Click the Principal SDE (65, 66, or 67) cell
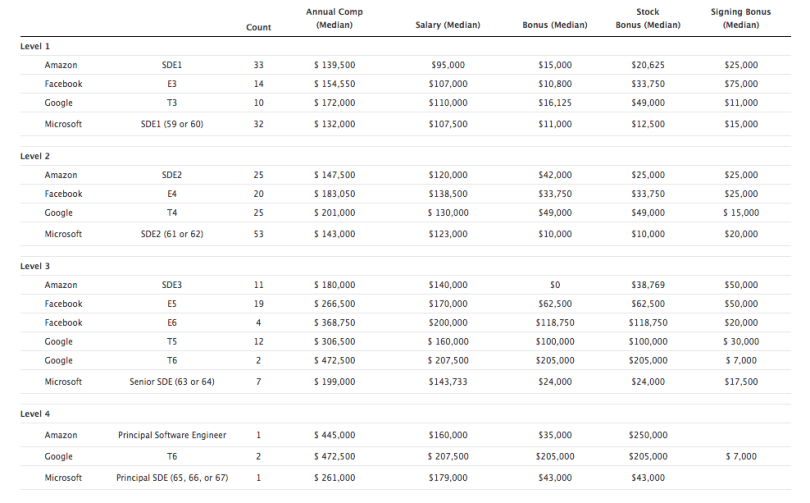 172,478
